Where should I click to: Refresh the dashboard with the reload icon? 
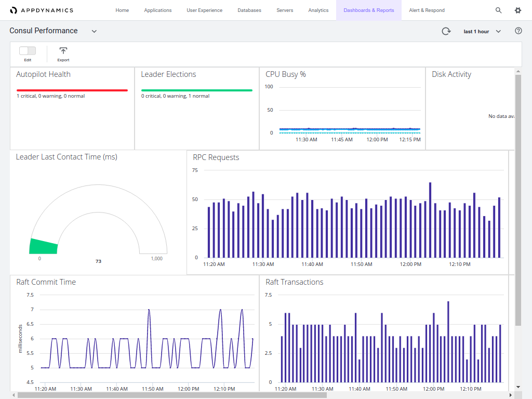click(x=446, y=31)
